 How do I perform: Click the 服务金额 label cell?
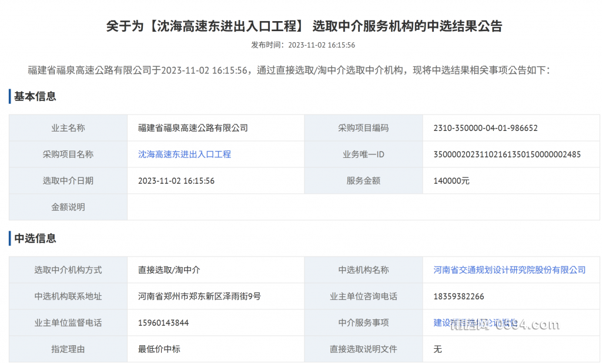[363, 181]
